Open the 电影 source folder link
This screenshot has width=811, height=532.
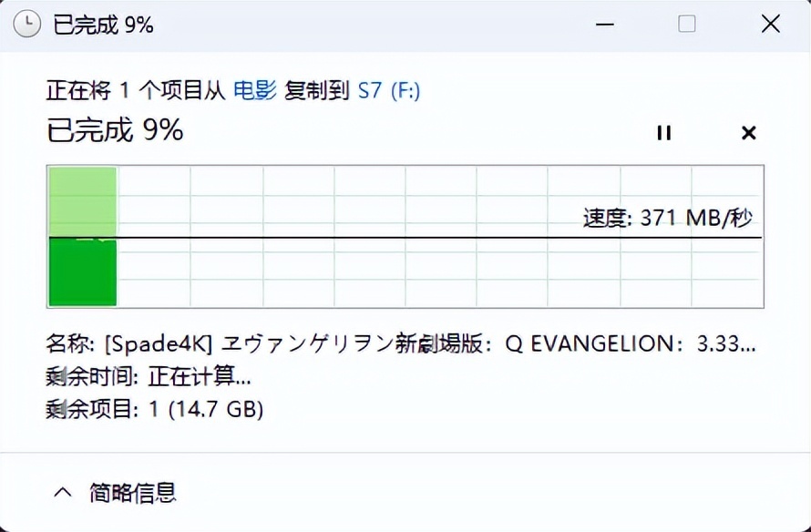pos(255,90)
